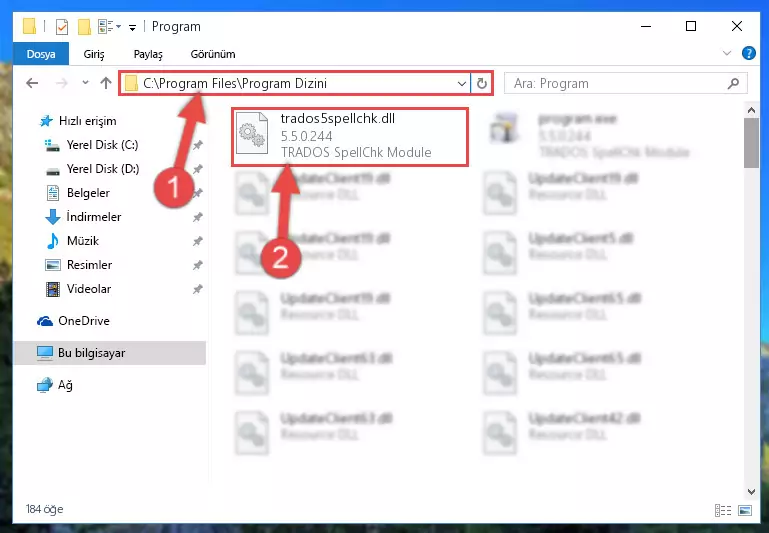Click the scroll down arrow of file list
The image size is (769, 533).
751,491
